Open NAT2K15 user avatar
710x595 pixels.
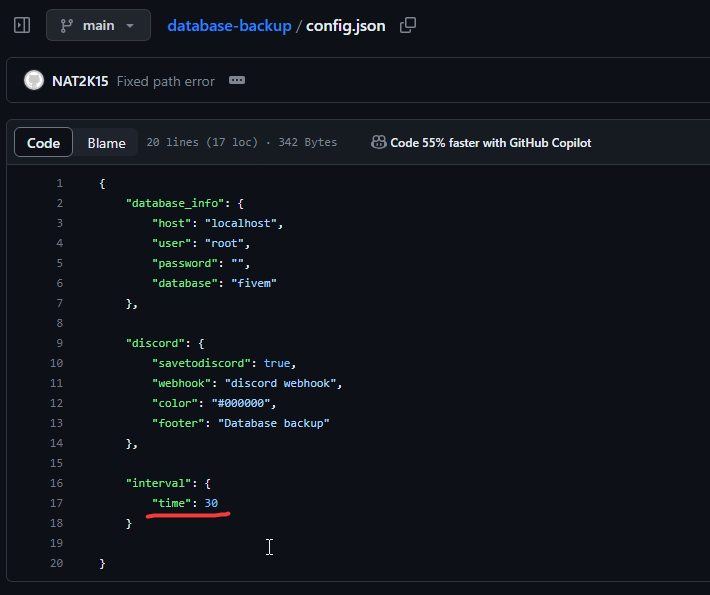pyautogui.click(x=34, y=81)
